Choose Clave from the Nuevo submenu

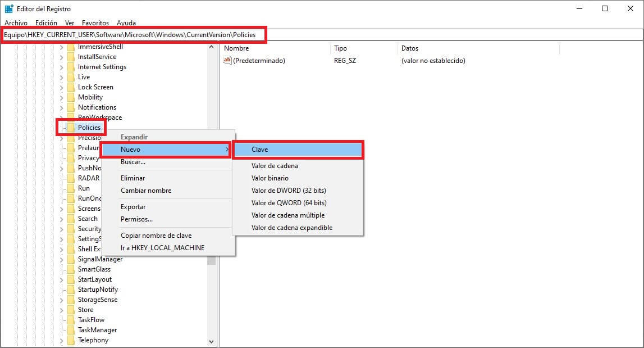[x=298, y=150]
